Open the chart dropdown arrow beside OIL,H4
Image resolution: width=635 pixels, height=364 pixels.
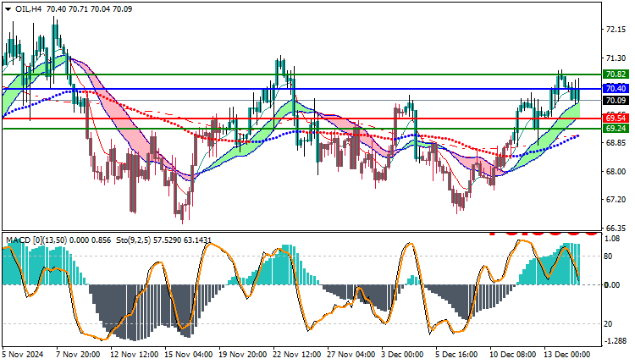tap(8, 9)
